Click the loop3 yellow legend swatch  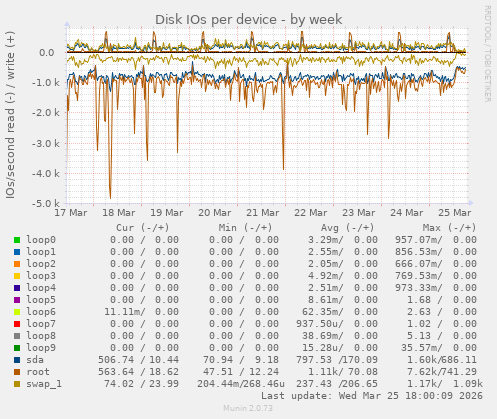pos(17,276)
